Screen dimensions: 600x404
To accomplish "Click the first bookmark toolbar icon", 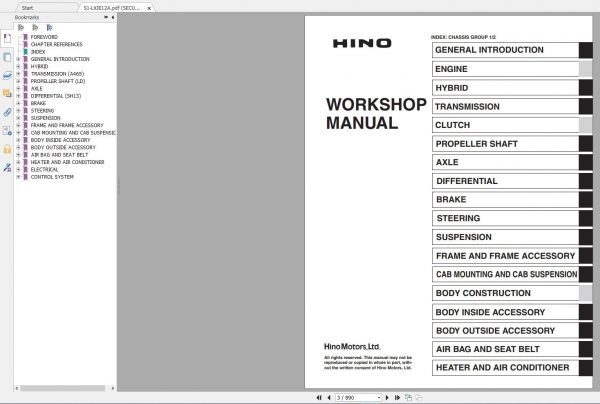I will pos(21,28).
